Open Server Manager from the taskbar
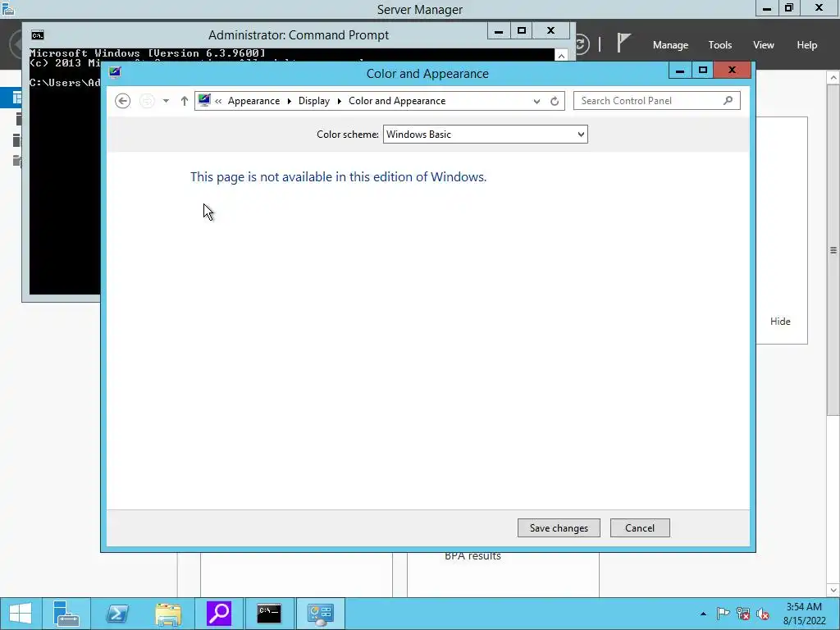Image resolution: width=840 pixels, height=630 pixels. click(66, 614)
